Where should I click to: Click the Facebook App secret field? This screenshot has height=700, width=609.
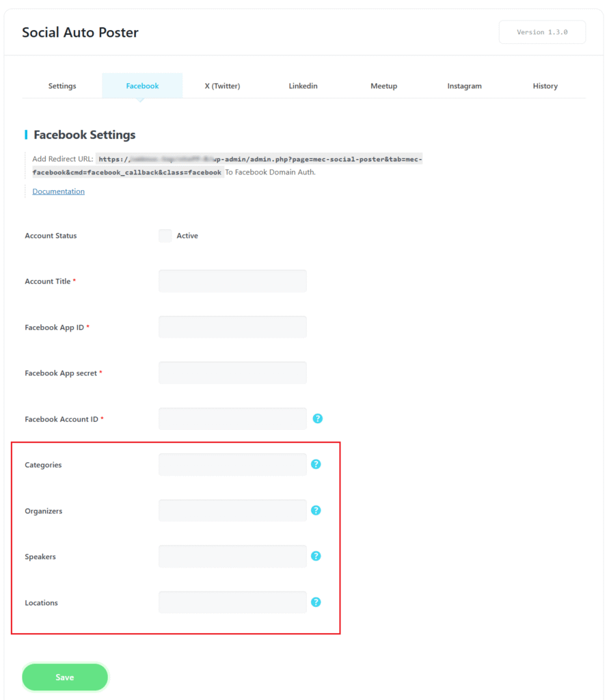(232, 373)
